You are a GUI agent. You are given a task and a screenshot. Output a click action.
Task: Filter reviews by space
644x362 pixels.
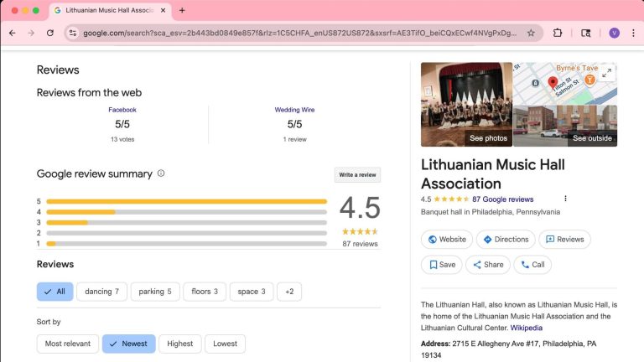tap(252, 292)
